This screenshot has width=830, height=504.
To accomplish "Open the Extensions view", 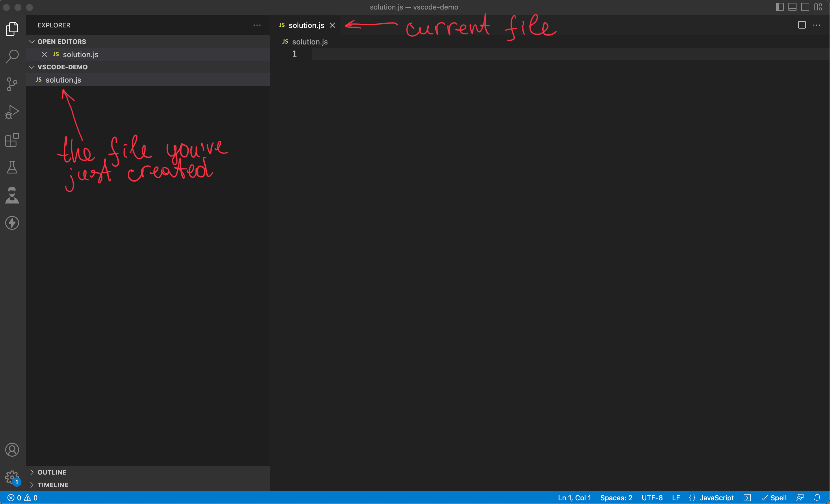I will pyautogui.click(x=12, y=140).
